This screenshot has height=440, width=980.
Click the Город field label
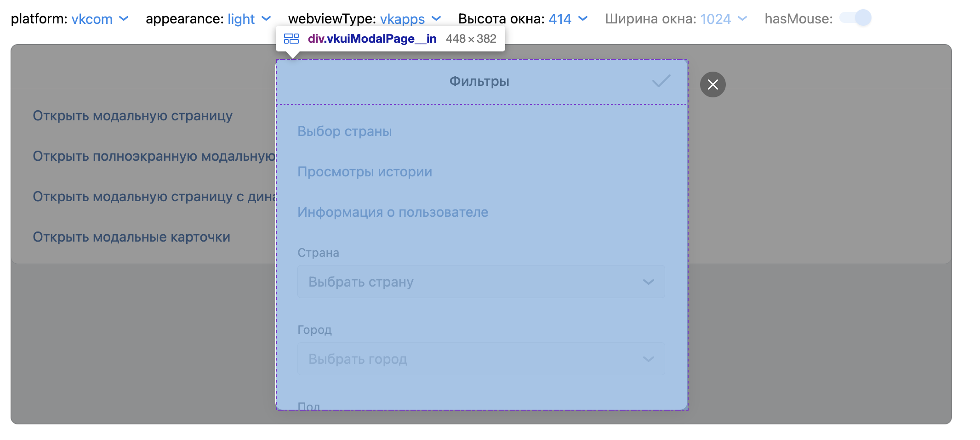[314, 330]
